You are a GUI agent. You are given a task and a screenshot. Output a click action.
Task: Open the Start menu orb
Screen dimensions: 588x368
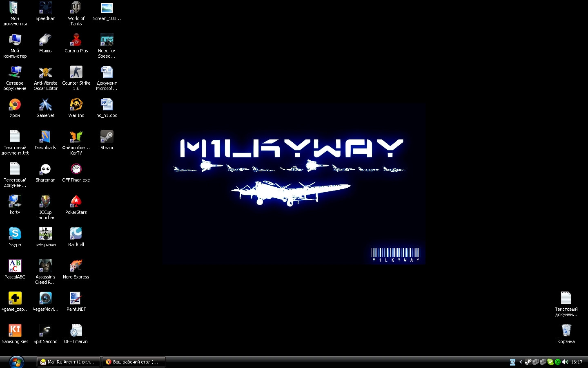pyautogui.click(x=16, y=362)
